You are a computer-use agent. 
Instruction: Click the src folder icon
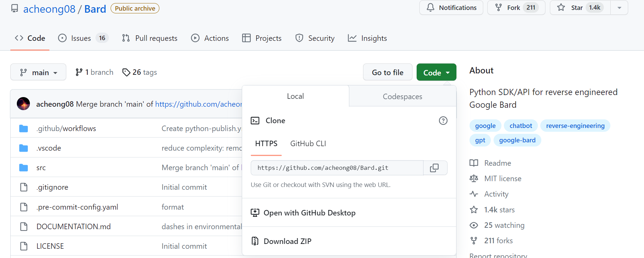point(23,167)
